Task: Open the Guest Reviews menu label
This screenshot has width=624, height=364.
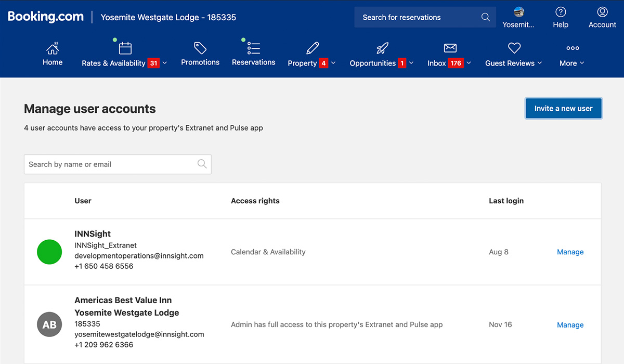Action: [510, 63]
